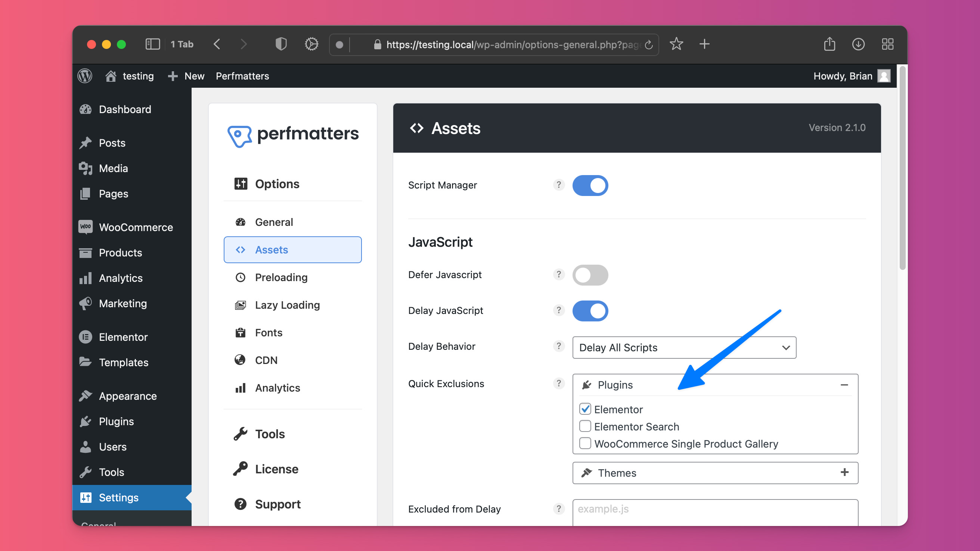The image size is (980, 551).
Task: Collapse the Plugins quick exclusions section
Action: 844,385
